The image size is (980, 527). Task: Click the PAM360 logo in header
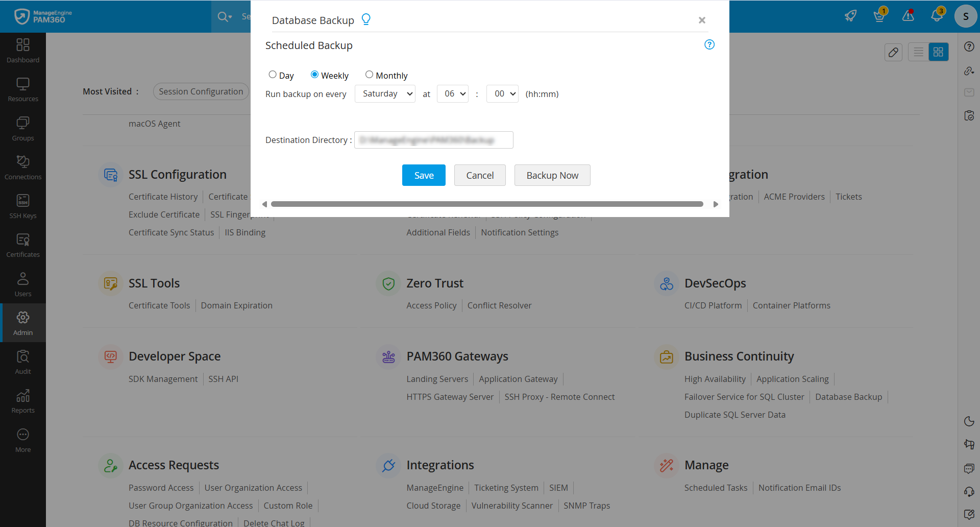click(43, 16)
